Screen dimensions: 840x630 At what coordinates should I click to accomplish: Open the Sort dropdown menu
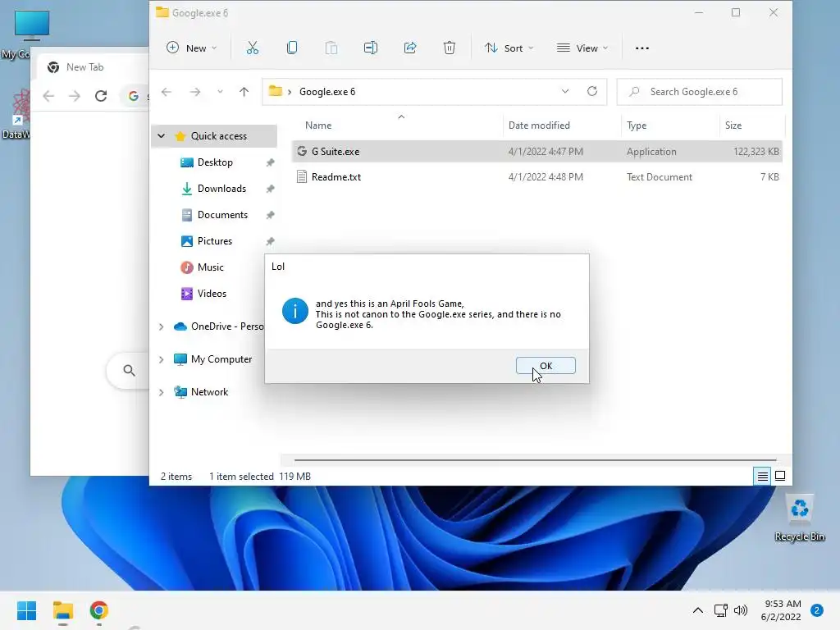pos(509,48)
